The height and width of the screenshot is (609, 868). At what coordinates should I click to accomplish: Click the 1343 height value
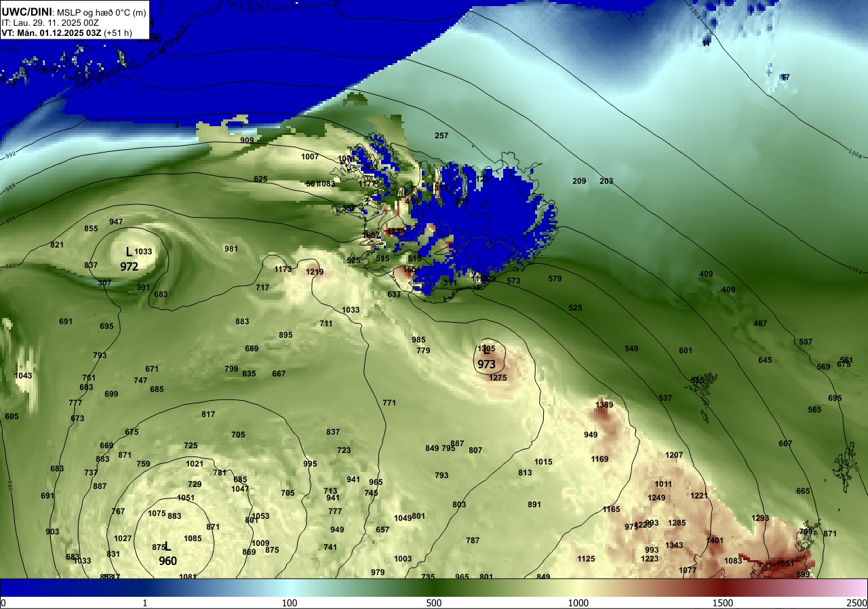(x=674, y=545)
